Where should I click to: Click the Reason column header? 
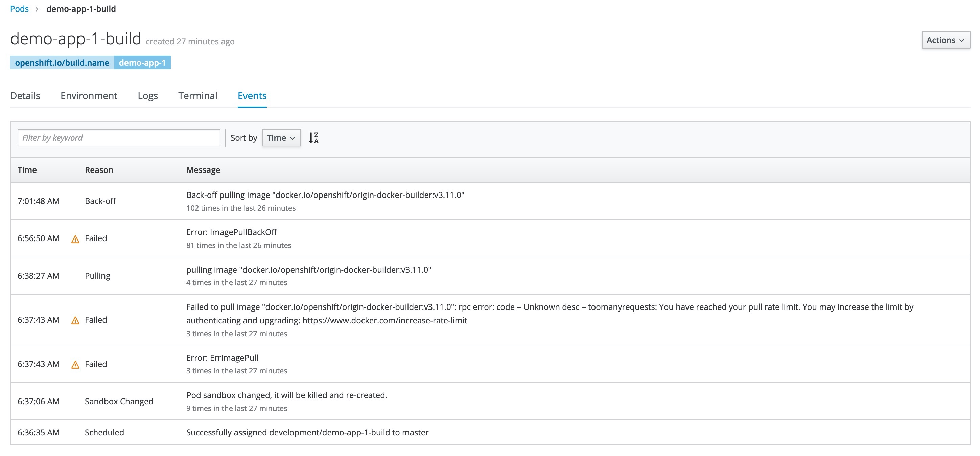pyautogui.click(x=99, y=170)
